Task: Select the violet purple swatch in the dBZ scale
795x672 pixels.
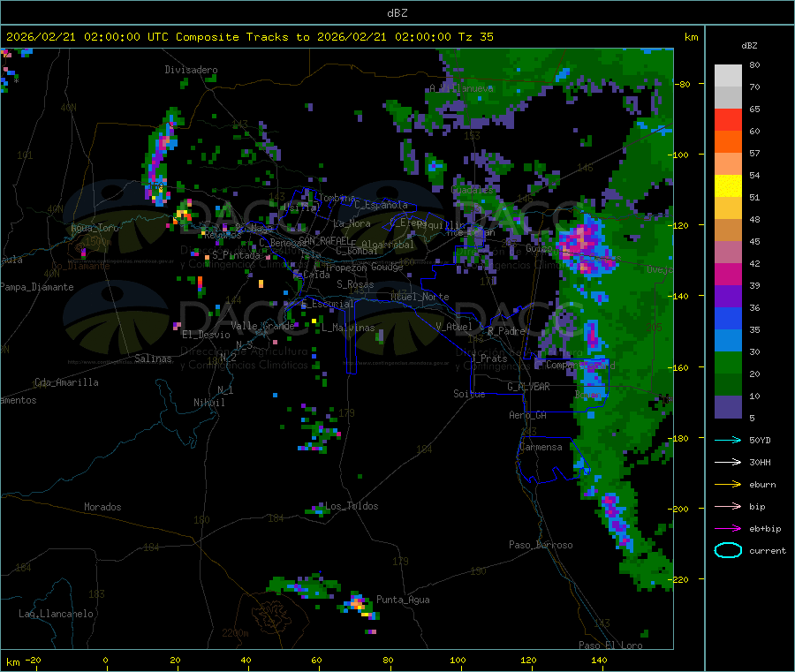Action: pos(728,297)
